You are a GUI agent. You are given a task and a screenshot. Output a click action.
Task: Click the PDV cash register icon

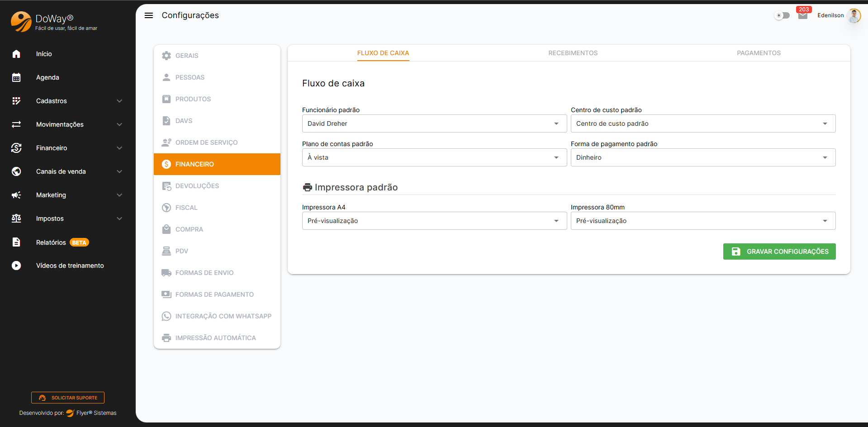166,251
